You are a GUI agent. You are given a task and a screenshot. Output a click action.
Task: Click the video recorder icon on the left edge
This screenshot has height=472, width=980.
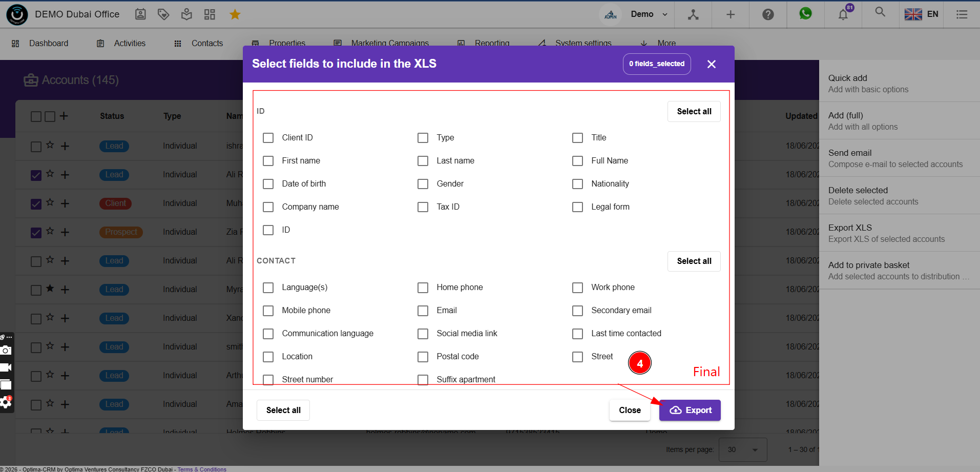(6, 367)
